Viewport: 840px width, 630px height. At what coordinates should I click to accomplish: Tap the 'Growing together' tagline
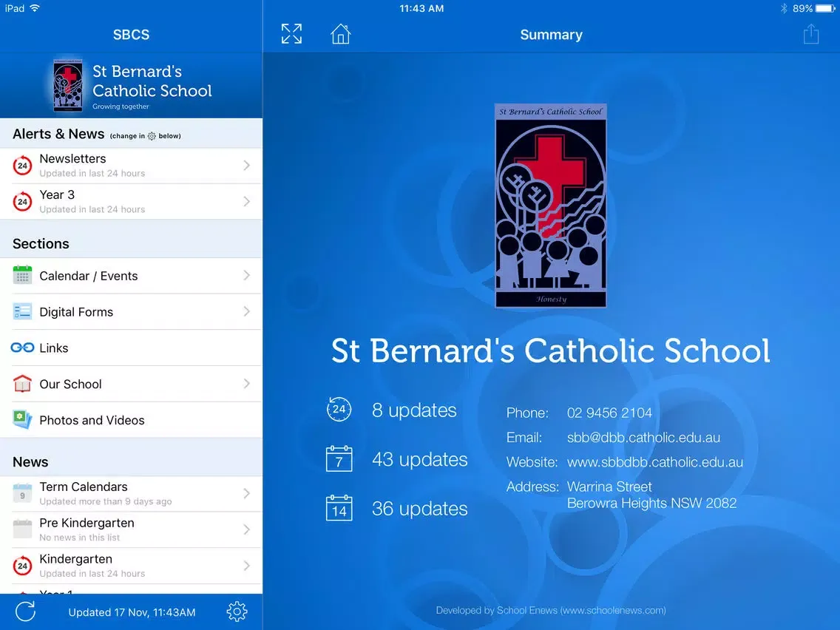pyautogui.click(x=121, y=106)
